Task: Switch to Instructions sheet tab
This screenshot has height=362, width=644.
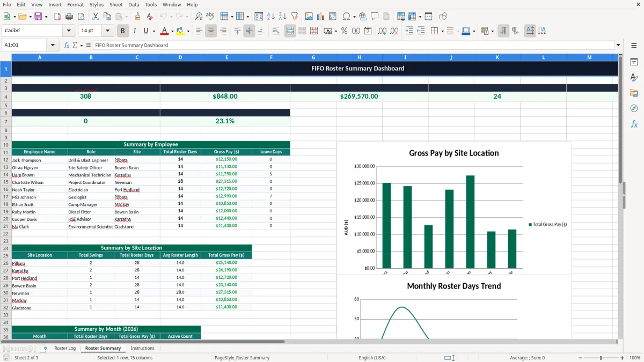Action: pyautogui.click(x=143, y=349)
